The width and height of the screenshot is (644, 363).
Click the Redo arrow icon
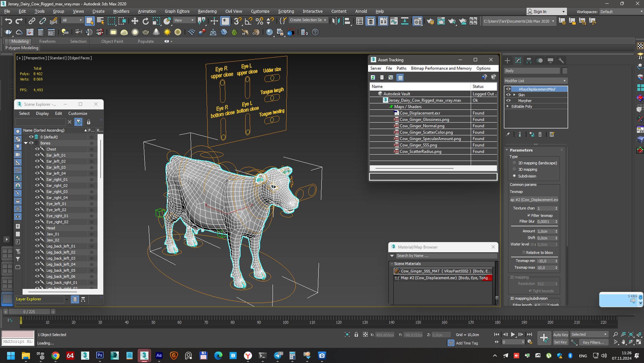click(19, 21)
